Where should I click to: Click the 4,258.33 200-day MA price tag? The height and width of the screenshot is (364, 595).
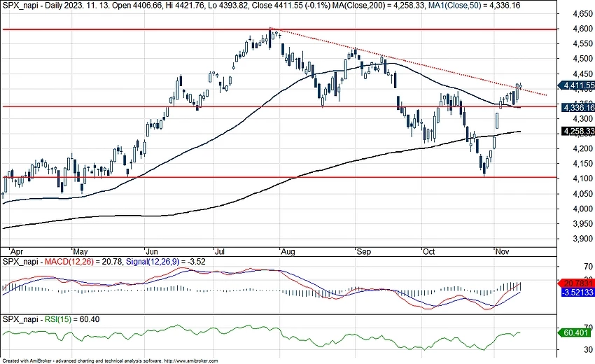point(577,131)
